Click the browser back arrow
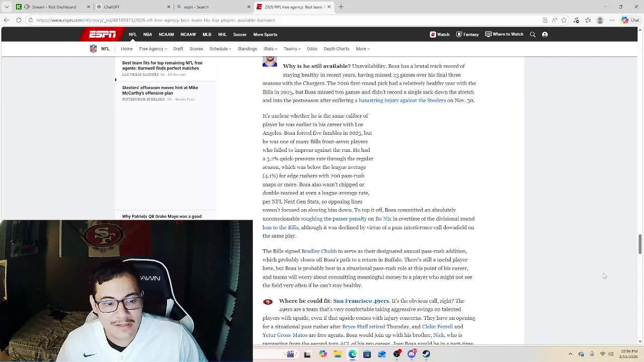Screen dimensions: 644x362 [x=7, y=20]
